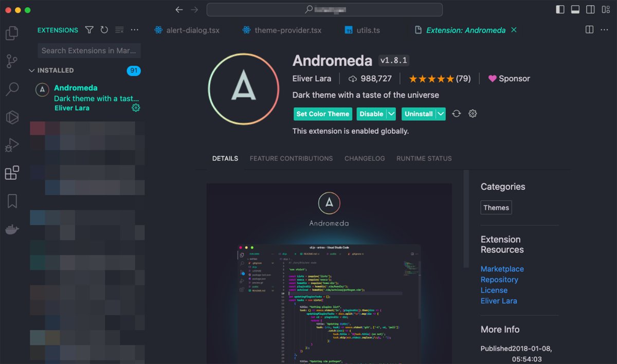Open the Uninstall dropdown arrow

tap(441, 114)
